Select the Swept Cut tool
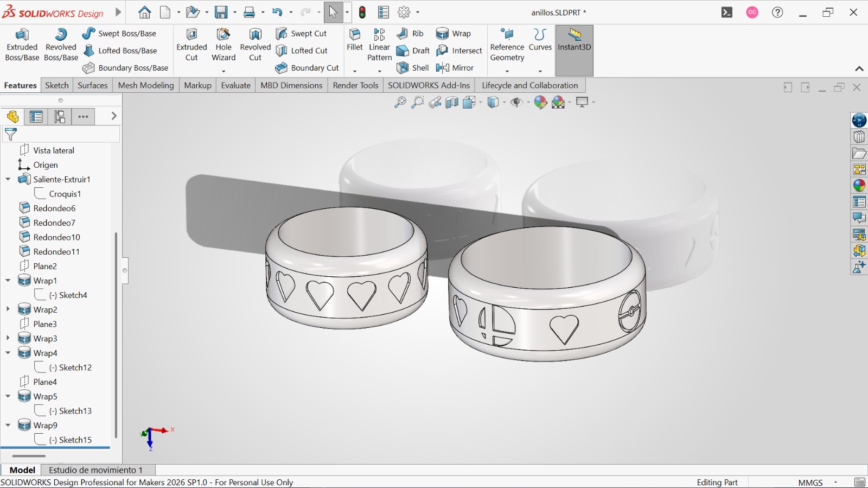 click(x=301, y=34)
